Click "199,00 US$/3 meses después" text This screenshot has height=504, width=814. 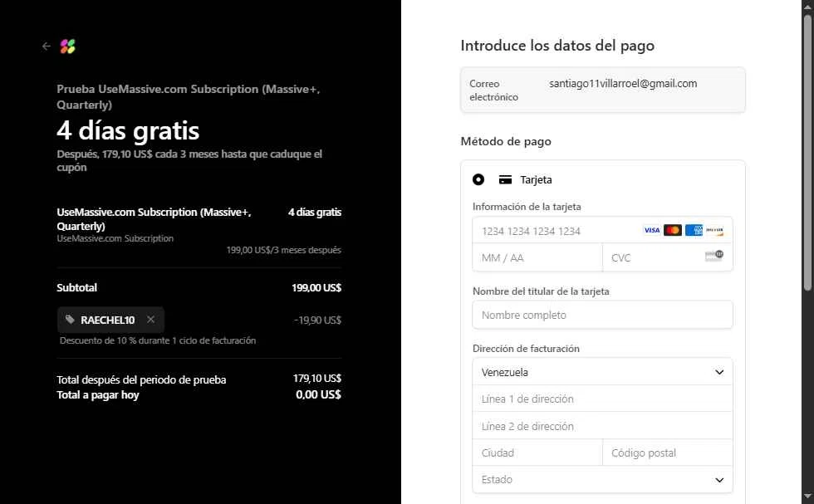[283, 250]
